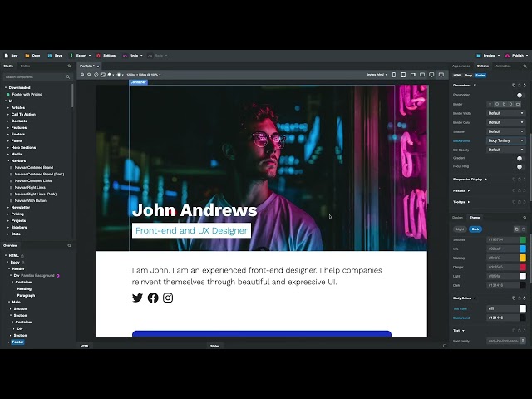Click the Success green color swatch
The height and width of the screenshot is (399, 532).
(523, 240)
